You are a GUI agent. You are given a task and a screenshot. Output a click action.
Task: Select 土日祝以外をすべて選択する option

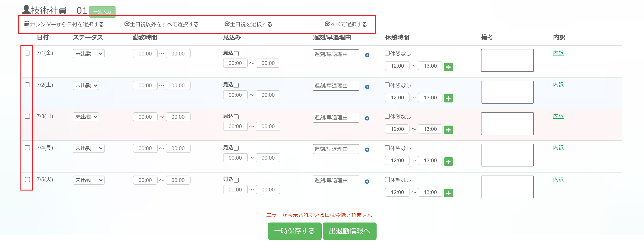(x=162, y=24)
